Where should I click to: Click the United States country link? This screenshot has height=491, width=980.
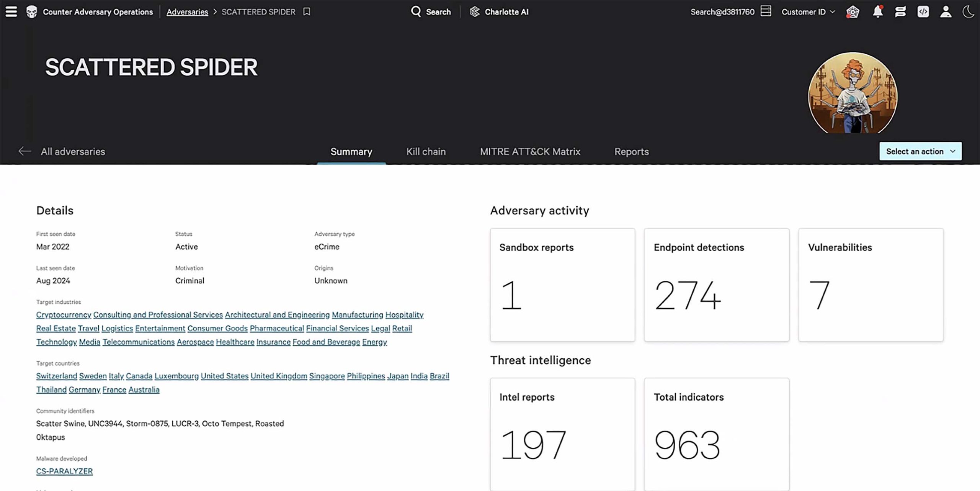tap(225, 376)
